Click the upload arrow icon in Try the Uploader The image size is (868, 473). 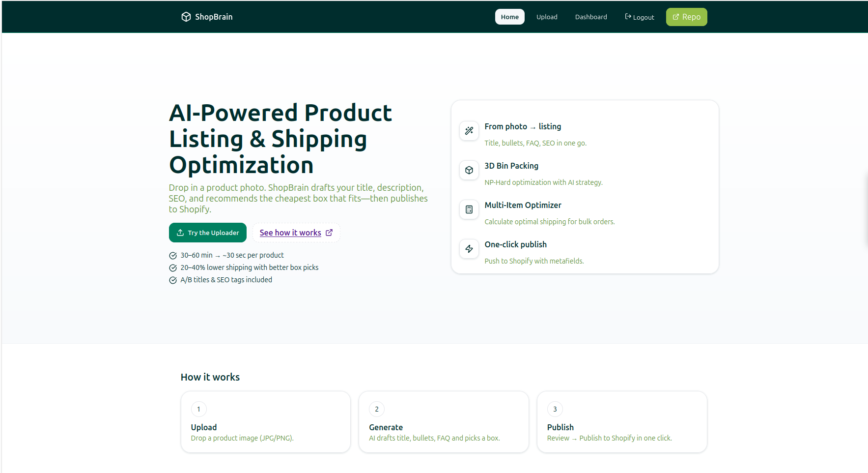[x=180, y=233]
